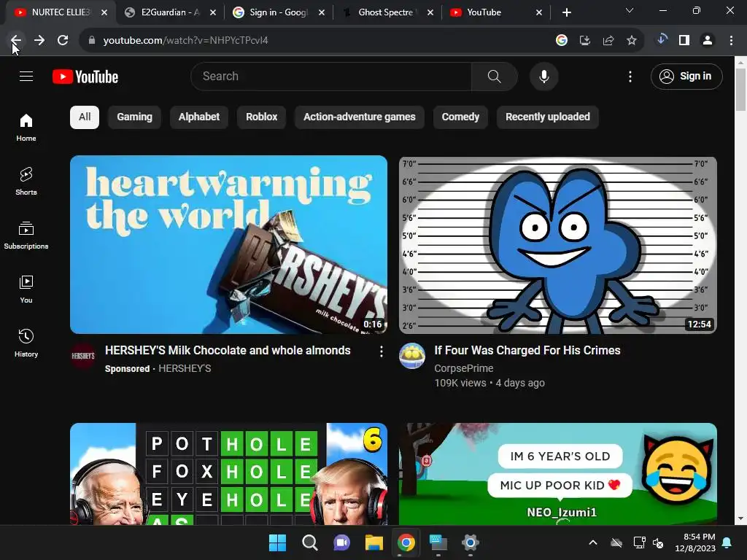Activate voice search microphone
This screenshot has height=560, width=747.
coord(543,76)
